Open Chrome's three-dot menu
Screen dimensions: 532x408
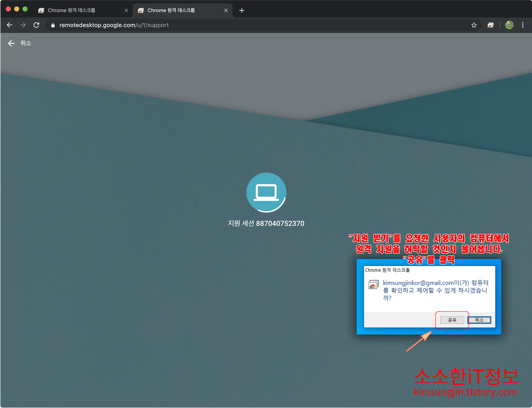[523, 25]
